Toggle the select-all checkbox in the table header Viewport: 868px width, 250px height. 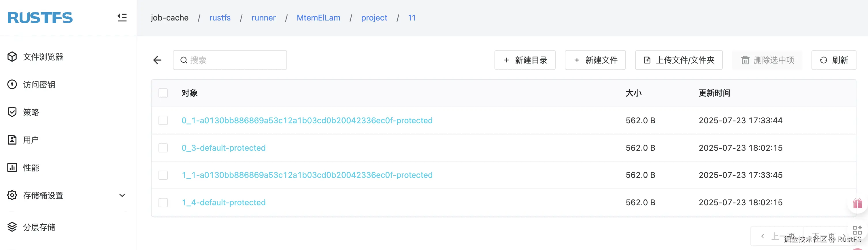point(163,93)
